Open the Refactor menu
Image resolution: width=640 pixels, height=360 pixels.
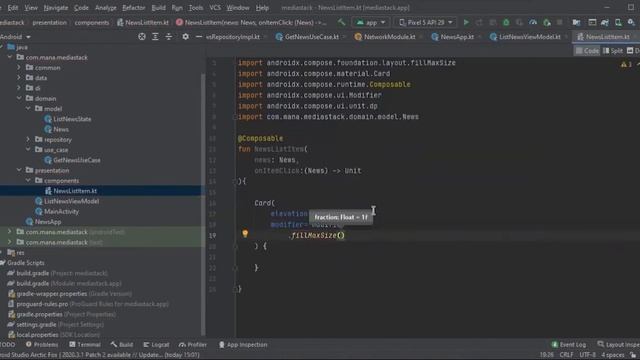point(133,7)
